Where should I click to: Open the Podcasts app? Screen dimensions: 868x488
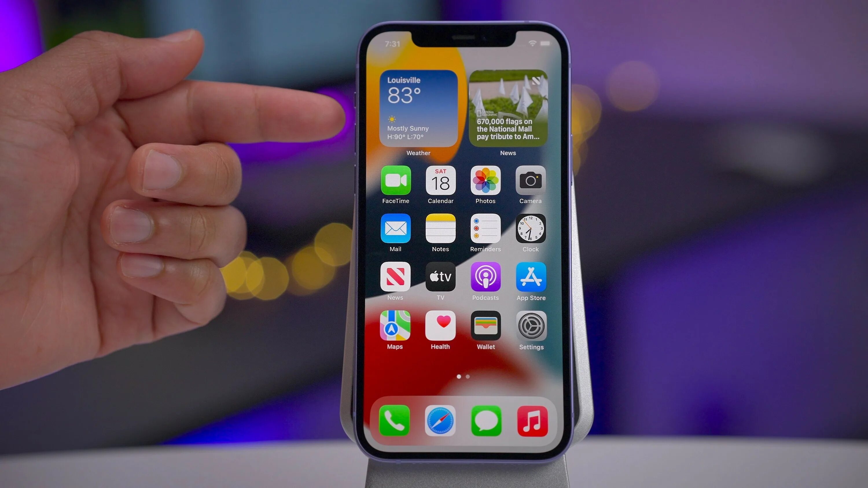coord(485,276)
